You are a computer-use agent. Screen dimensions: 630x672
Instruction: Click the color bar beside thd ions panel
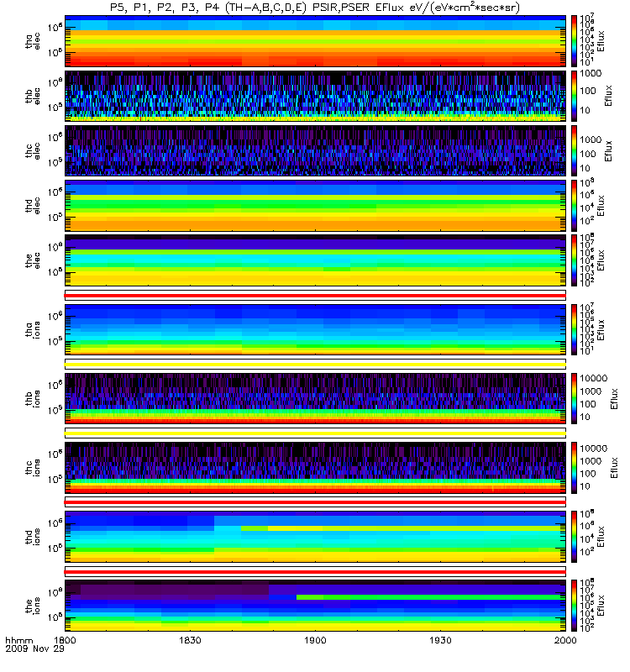point(574,536)
